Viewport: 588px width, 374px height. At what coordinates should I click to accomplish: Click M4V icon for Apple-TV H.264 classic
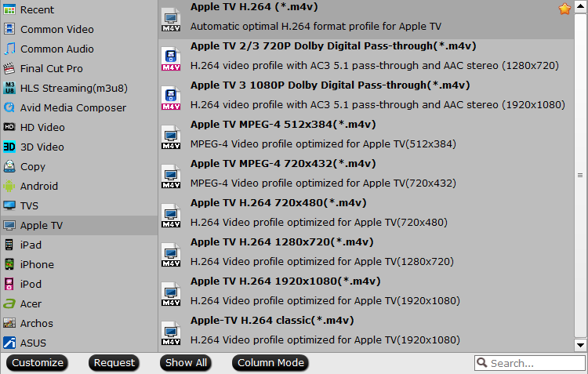click(x=171, y=333)
